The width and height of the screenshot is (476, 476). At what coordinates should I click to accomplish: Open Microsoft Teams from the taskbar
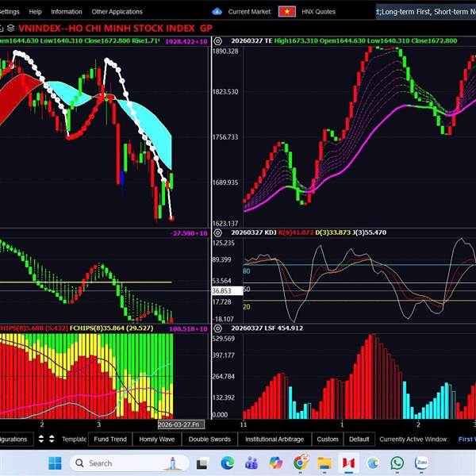tap(252, 463)
